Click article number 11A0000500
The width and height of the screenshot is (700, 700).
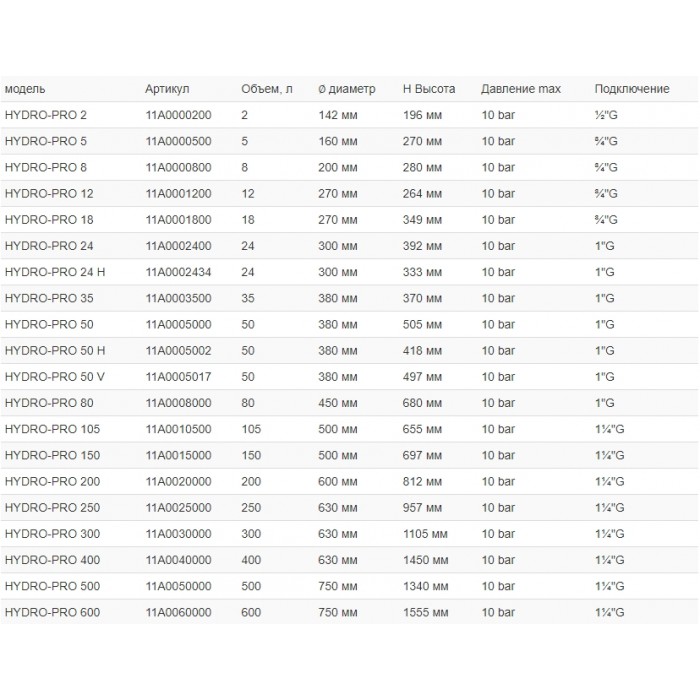(x=179, y=142)
